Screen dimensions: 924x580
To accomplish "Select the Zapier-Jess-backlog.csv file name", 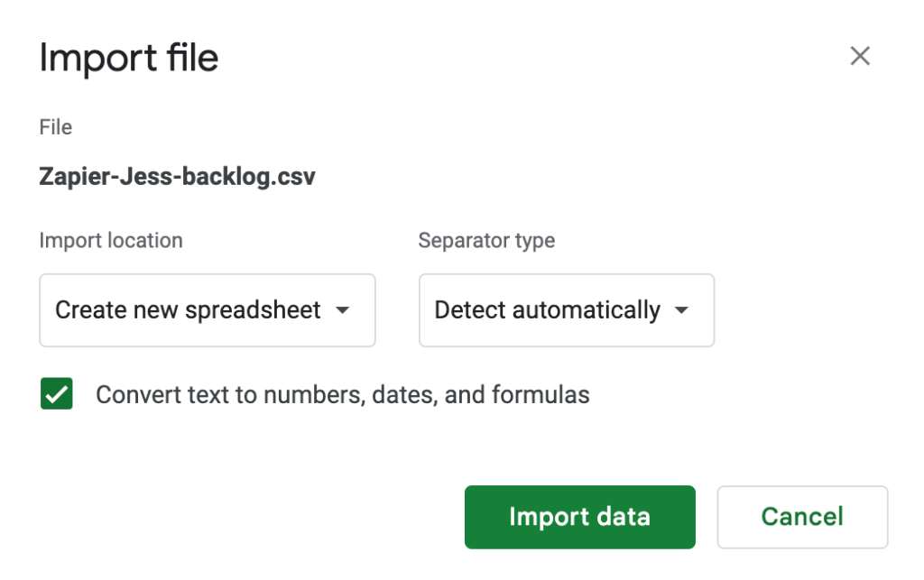I will [177, 176].
